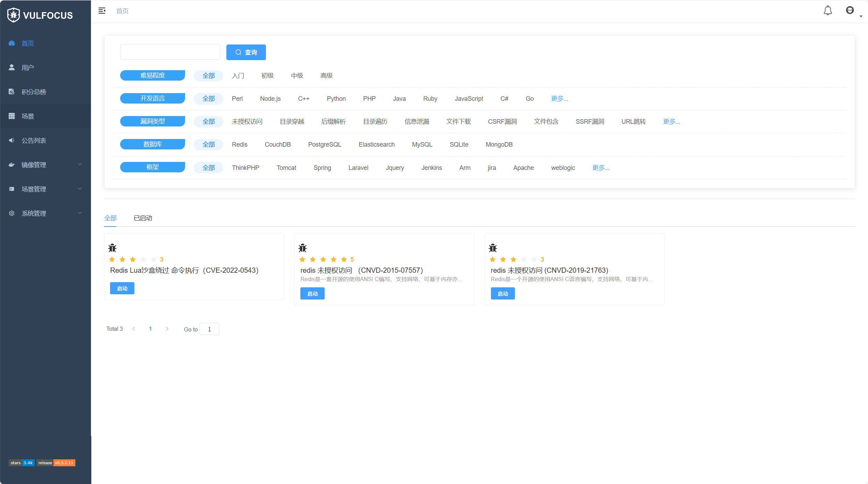Click the notification bell icon

828,11
